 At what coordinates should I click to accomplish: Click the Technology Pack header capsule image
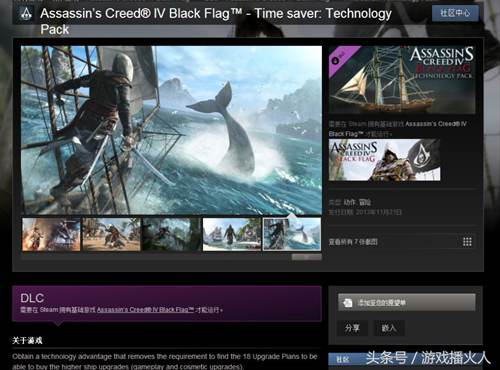(402, 80)
